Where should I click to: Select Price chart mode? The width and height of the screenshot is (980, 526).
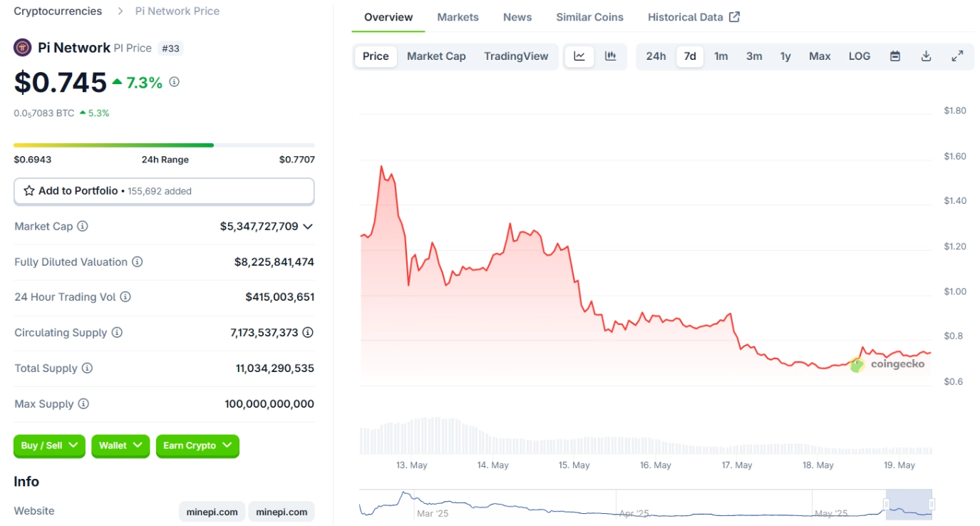pos(376,56)
